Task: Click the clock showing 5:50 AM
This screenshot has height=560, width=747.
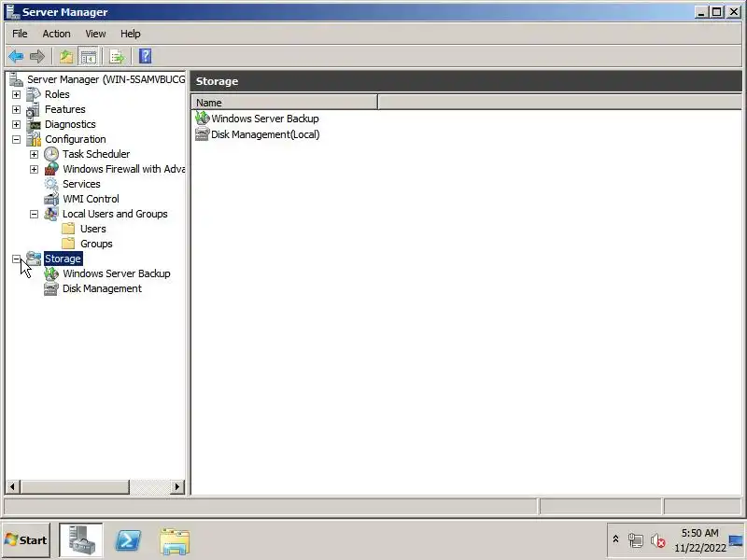Action: (x=699, y=533)
